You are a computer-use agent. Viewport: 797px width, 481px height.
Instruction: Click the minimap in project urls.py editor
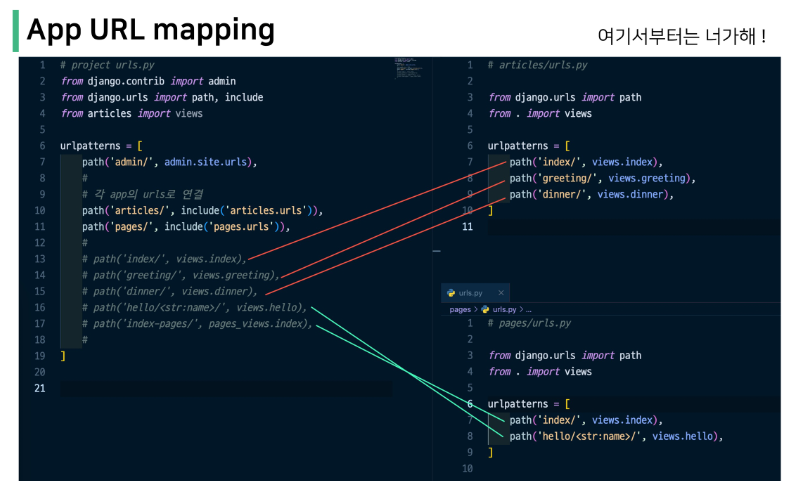[408, 68]
